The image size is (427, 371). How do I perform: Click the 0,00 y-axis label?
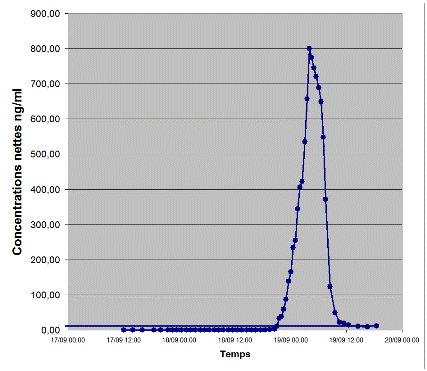51,330
